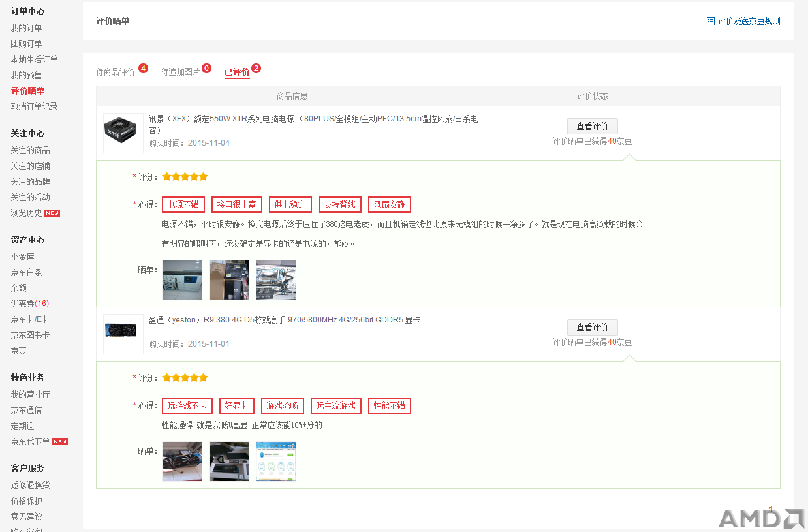
Task: Open the 评价及送京豆规则 link
Action: point(749,21)
